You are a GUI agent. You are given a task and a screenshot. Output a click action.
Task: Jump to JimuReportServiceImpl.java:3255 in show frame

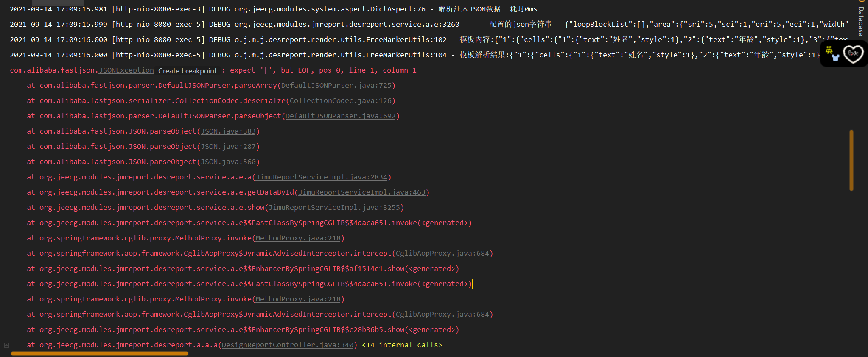(334, 208)
